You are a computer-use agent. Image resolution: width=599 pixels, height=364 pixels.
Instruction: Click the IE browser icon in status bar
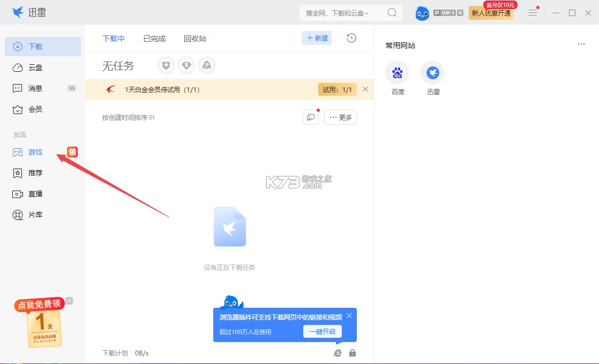coord(338,353)
